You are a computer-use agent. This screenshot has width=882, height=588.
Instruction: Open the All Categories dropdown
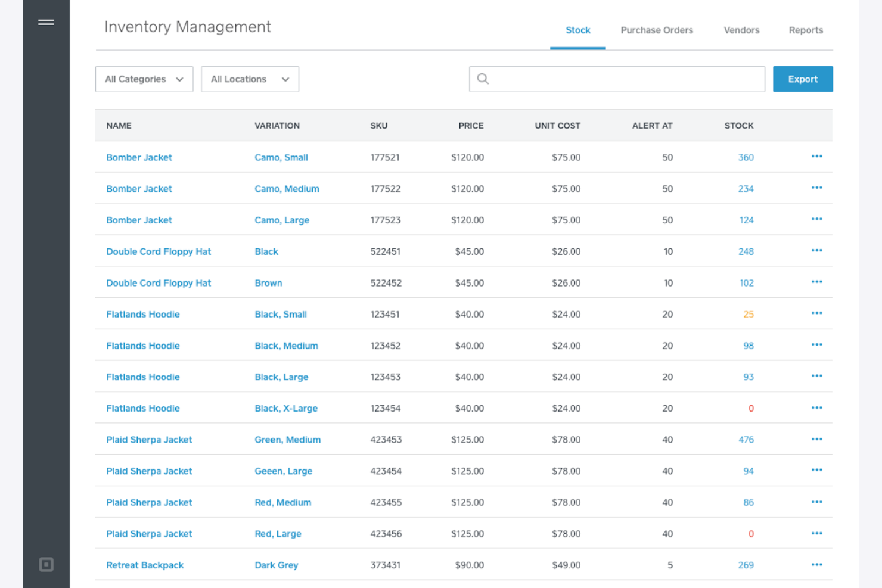144,79
